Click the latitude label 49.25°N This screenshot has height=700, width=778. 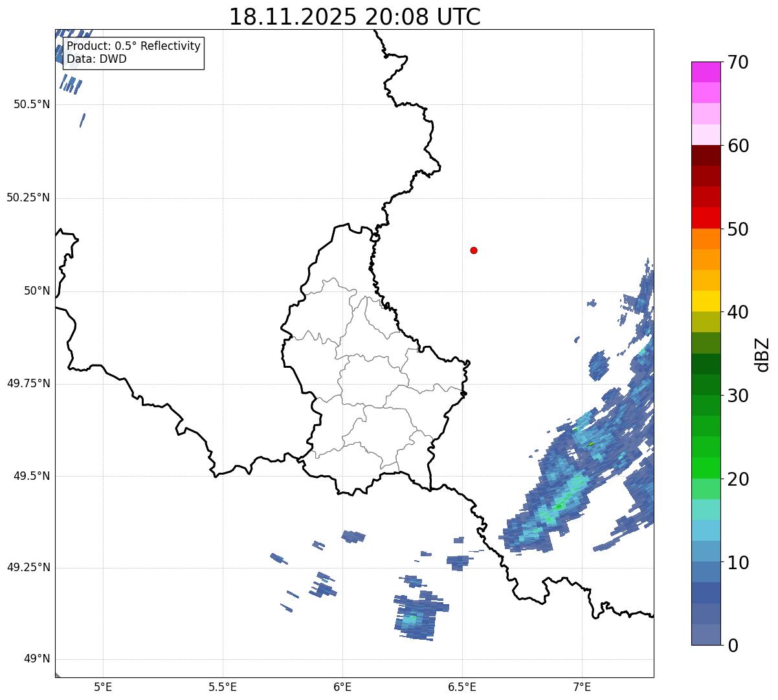pyautogui.click(x=28, y=567)
